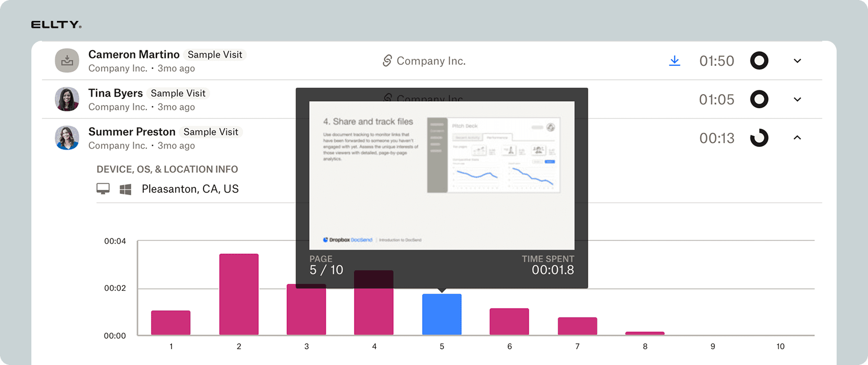Image resolution: width=868 pixels, height=365 pixels.
Task: Open Tina Byers' visitor name
Action: click(x=116, y=93)
